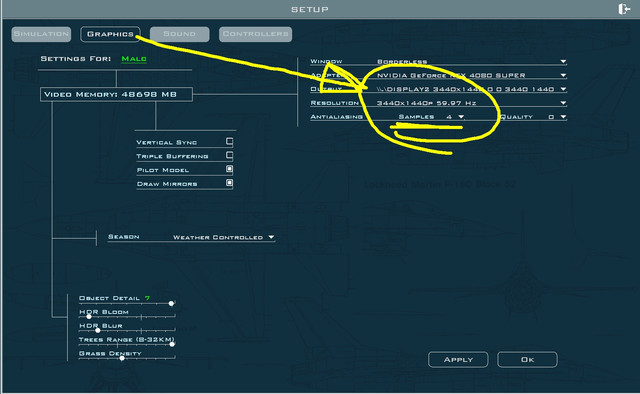Open the Window mode dropdown
Viewport: 640px width, 394px height.
(563, 62)
